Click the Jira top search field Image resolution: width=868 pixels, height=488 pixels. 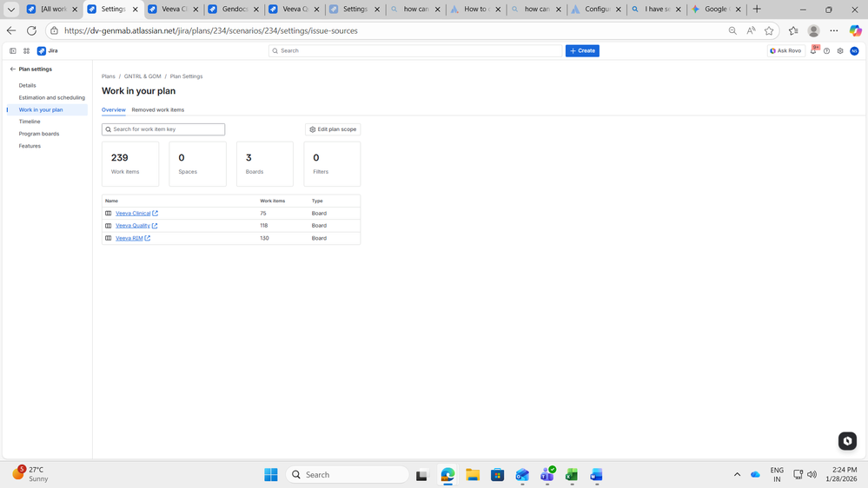(415, 51)
